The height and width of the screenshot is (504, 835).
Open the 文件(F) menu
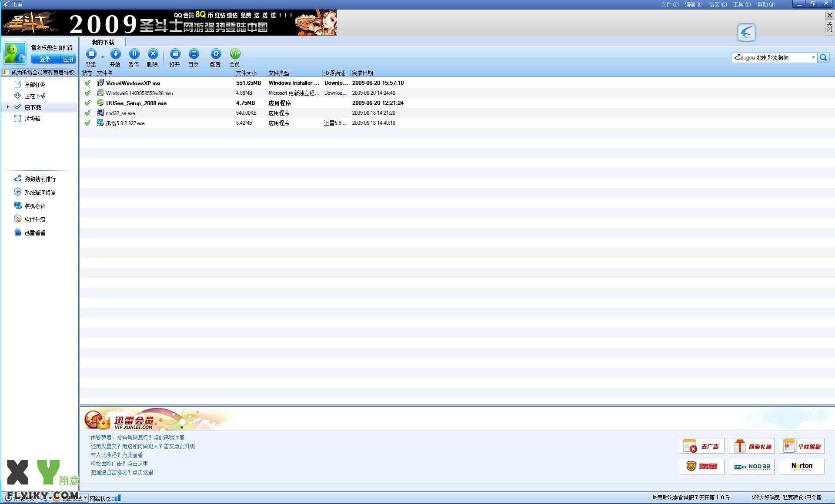(x=670, y=4)
